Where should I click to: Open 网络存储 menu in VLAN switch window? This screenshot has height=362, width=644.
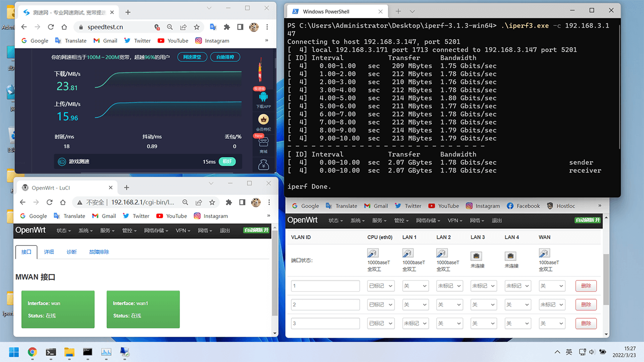click(x=428, y=220)
